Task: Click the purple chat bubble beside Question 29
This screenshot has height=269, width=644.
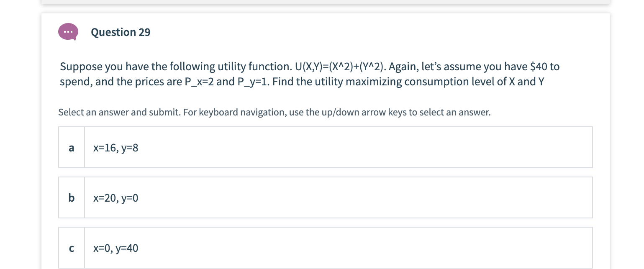Action: [68, 32]
